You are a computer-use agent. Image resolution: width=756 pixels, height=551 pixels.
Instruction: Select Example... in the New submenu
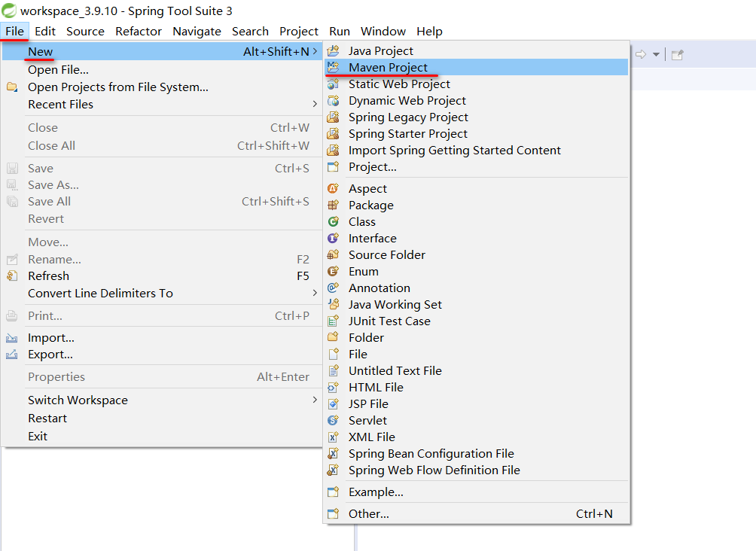click(476, 492)
